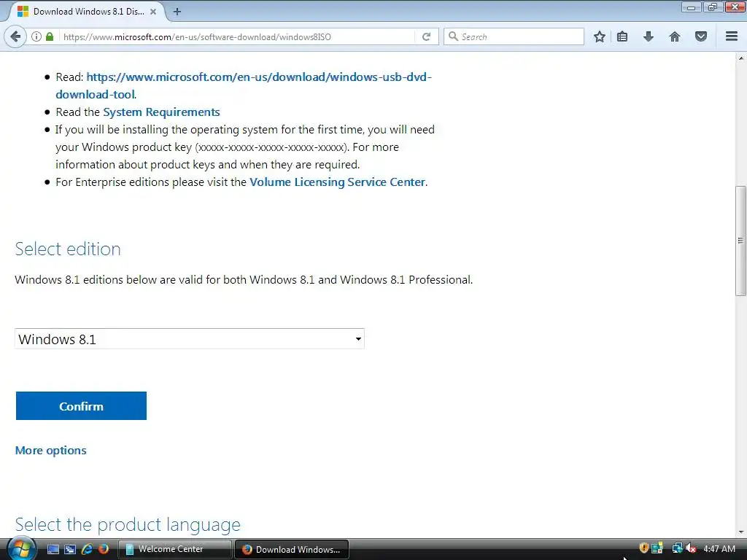
Task: Click the page vertical scrollbar thumb
Action: pos(740,241)
